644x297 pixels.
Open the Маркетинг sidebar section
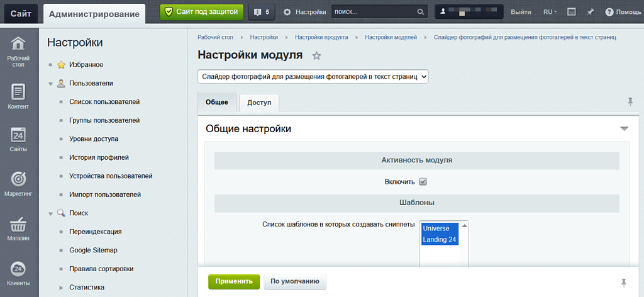(x=18, y=184)
